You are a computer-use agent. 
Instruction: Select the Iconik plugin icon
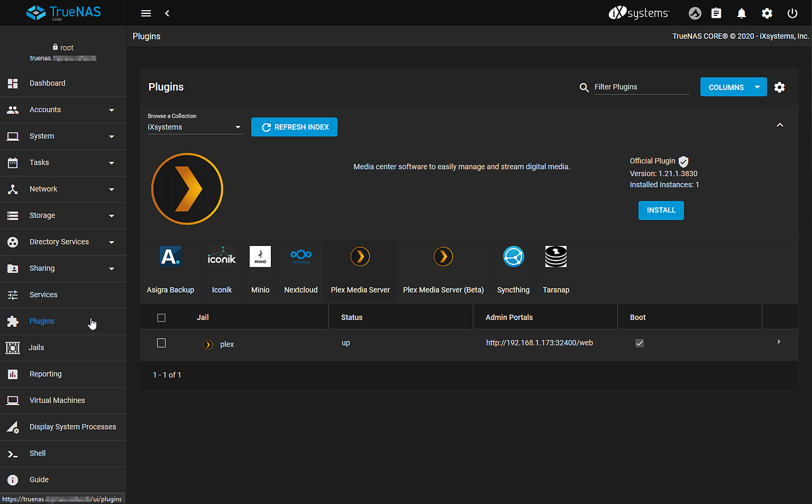click(221, 257)
